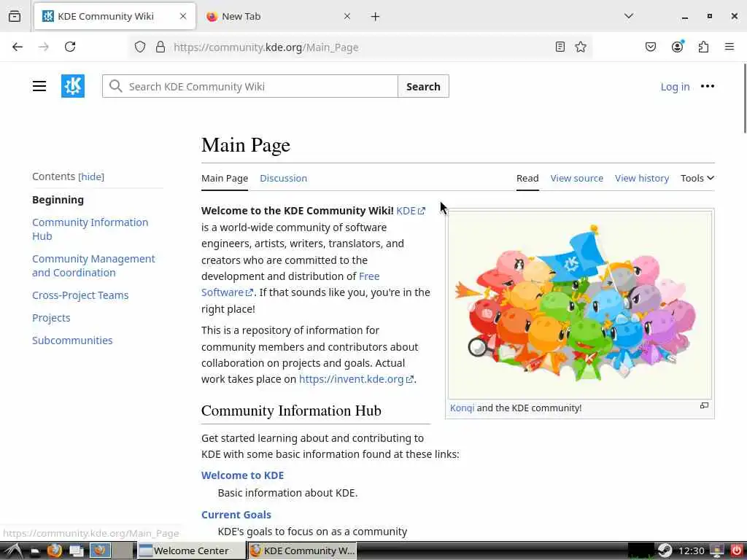This screenshot has height=560, width=747.
Task: Launch Firefox from the taskbar launcher
Action: click(x=54, y=551)
